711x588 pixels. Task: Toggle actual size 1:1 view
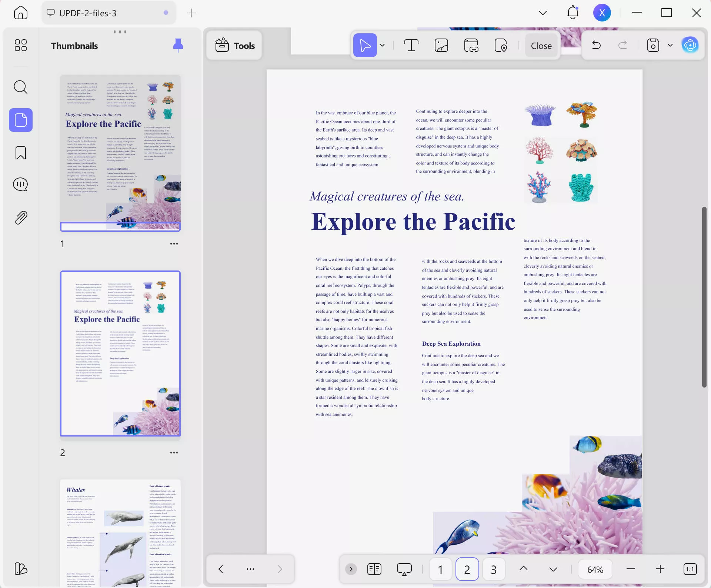[690, 569]
